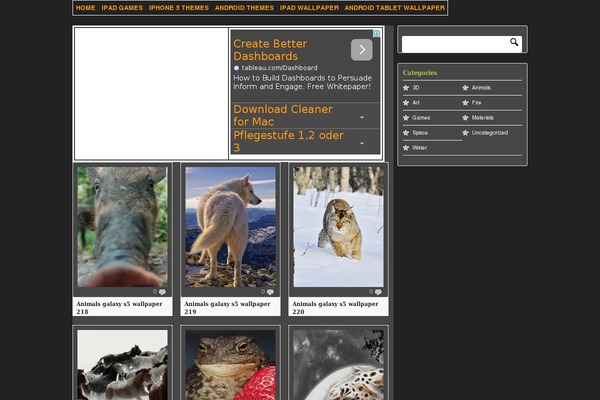Open the Water category link

419,147
